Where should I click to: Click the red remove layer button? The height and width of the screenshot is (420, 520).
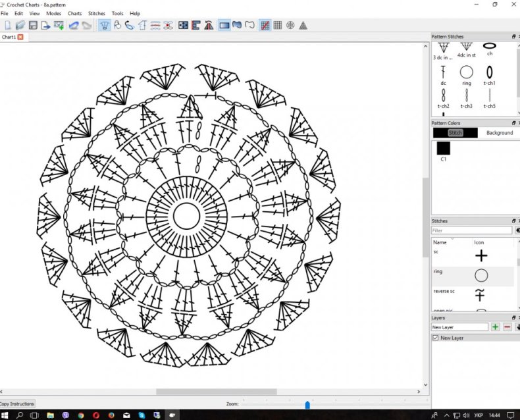507,327
